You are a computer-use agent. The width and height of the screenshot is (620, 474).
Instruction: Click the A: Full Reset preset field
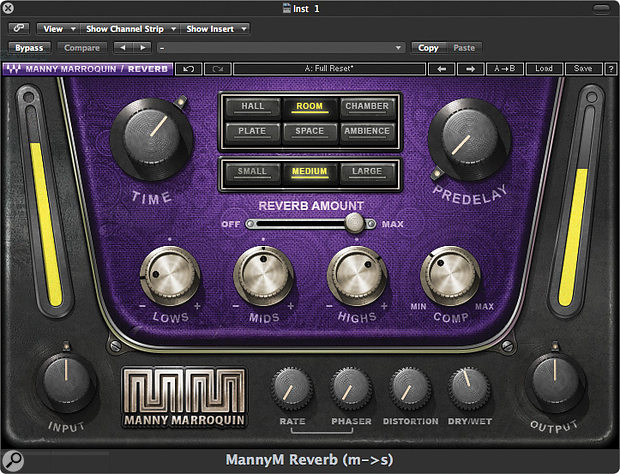point(329,69)
